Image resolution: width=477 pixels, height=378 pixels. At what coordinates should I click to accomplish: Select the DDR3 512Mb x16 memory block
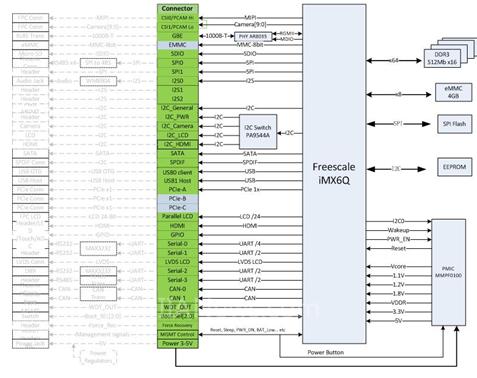(442, 58)
